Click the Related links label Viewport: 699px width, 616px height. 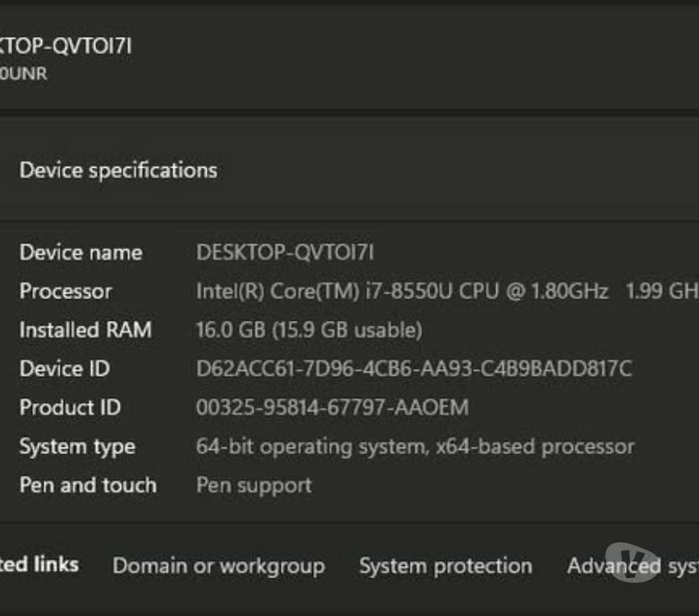point(38,565)
